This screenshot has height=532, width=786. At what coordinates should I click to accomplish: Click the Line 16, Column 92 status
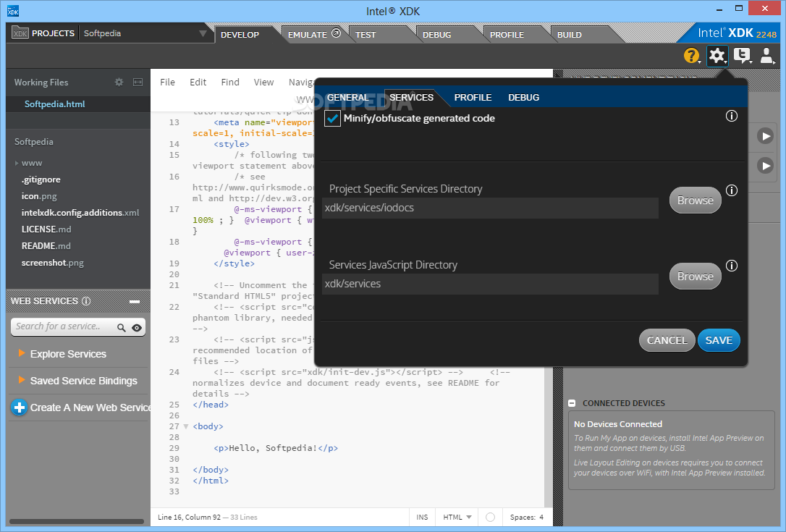[190, 517]
